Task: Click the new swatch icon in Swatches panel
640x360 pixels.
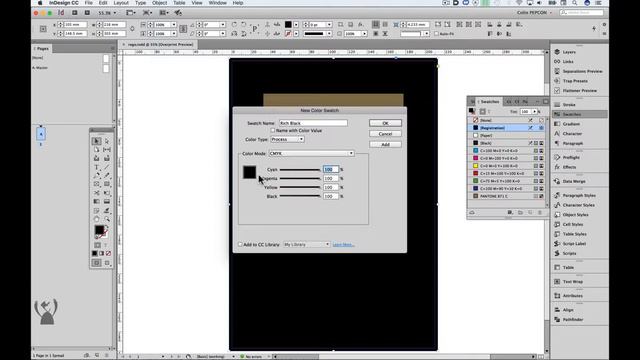Action: point(531,213)
